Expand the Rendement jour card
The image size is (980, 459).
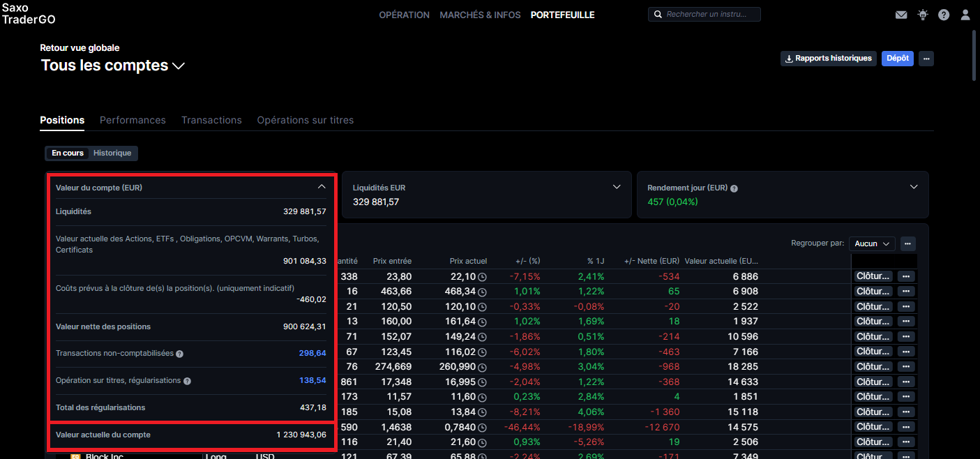(914, 187)
